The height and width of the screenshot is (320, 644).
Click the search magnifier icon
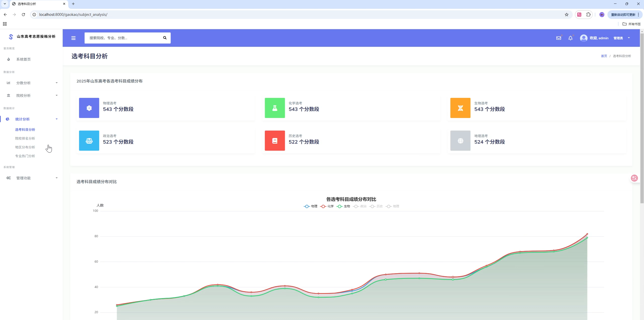click(x=165, y=38)
